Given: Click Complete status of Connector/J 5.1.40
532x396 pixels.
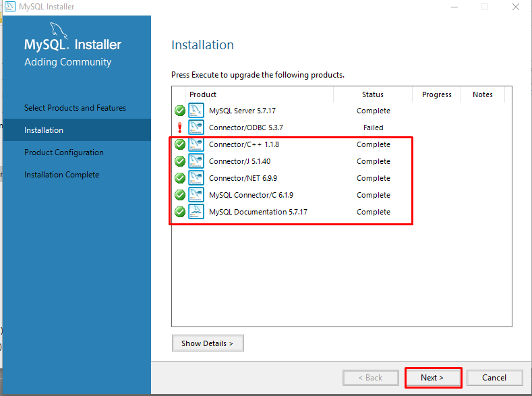Looking at the screenshot, I should tap(374, 161).
